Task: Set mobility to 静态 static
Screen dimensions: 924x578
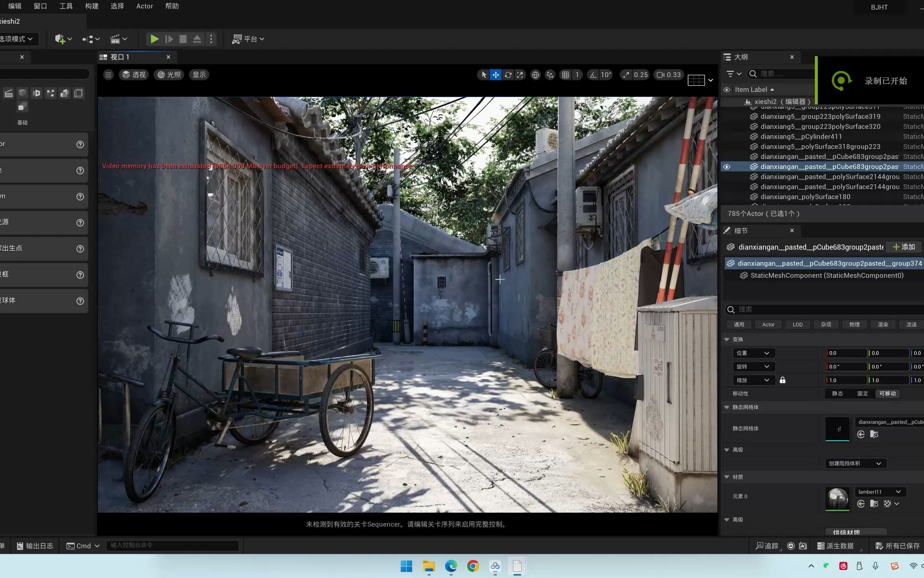Action: 837,394
